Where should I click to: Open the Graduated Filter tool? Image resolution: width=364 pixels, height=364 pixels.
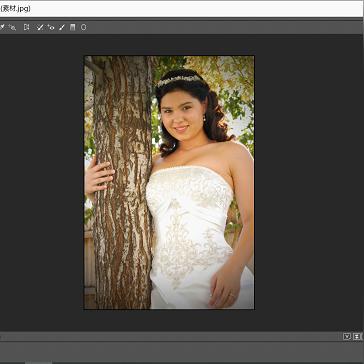tap(73, 27)
